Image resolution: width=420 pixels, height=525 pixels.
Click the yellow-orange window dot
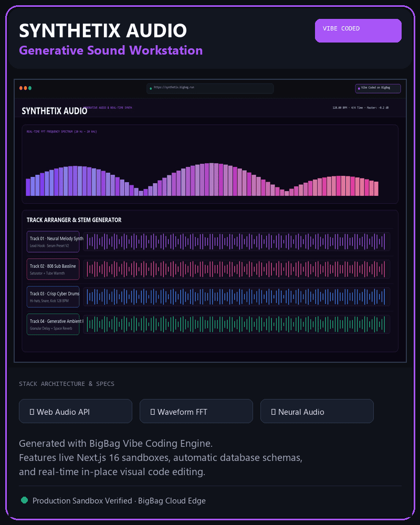[25, 88]
